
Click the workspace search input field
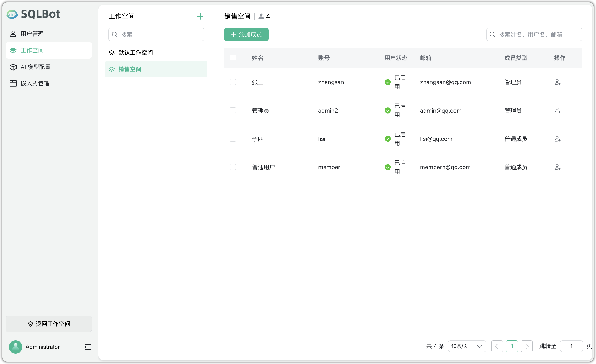pyautogui.click(x=156, y=34)
